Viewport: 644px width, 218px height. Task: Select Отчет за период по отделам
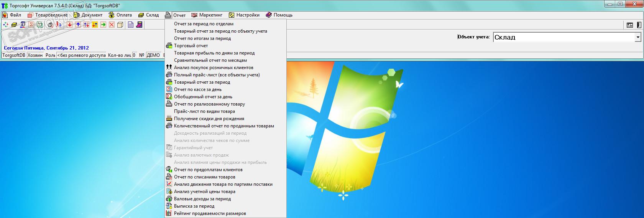pos(225,24)
